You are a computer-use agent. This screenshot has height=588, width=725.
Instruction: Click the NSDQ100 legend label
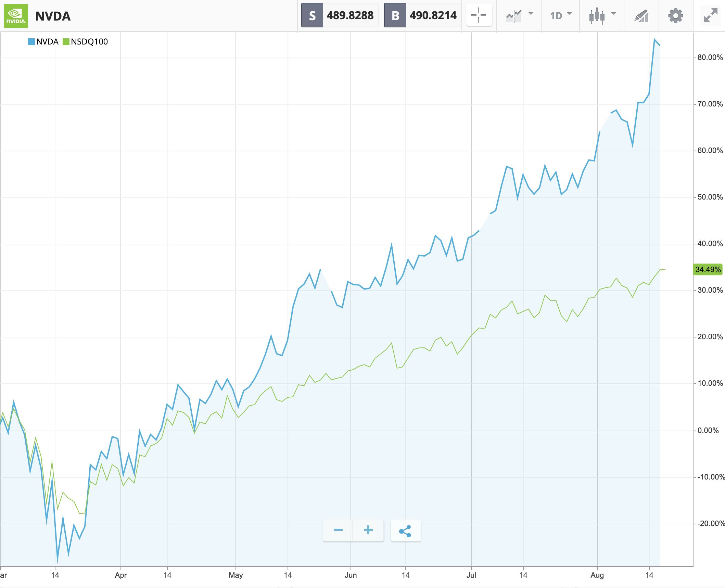click(89, 42)
